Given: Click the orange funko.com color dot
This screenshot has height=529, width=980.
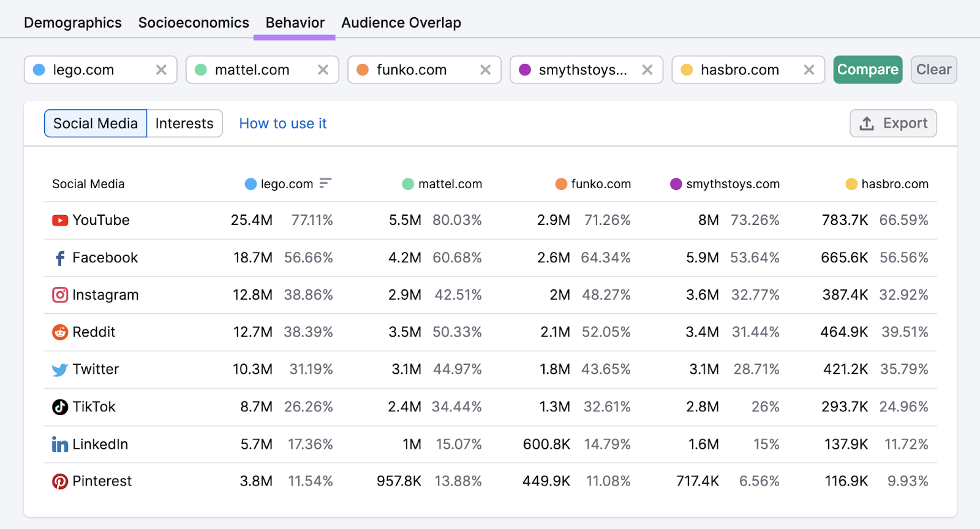Looking at the screenshot, I should point(363,70).
